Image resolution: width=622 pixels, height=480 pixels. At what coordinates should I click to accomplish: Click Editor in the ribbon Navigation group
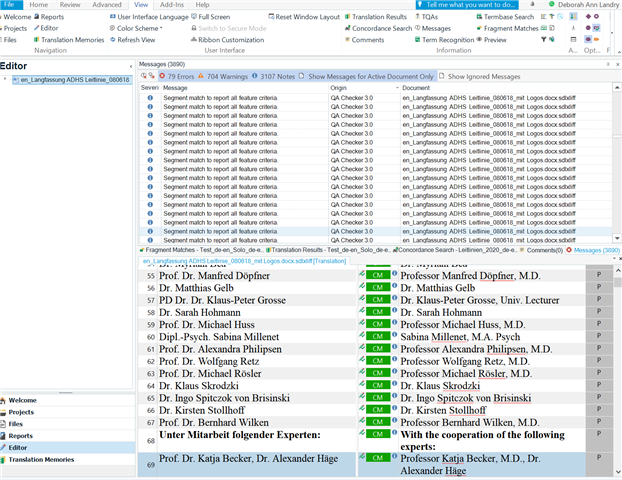coord(46,28)
